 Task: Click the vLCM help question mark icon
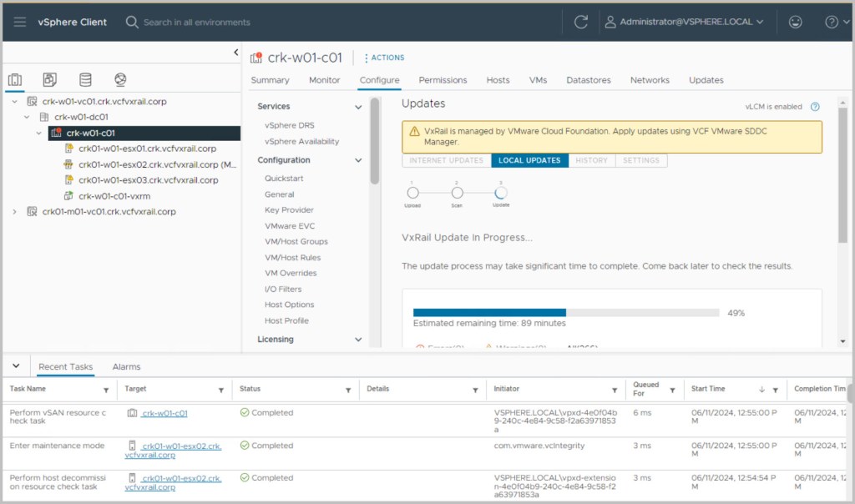coord(815,107)
